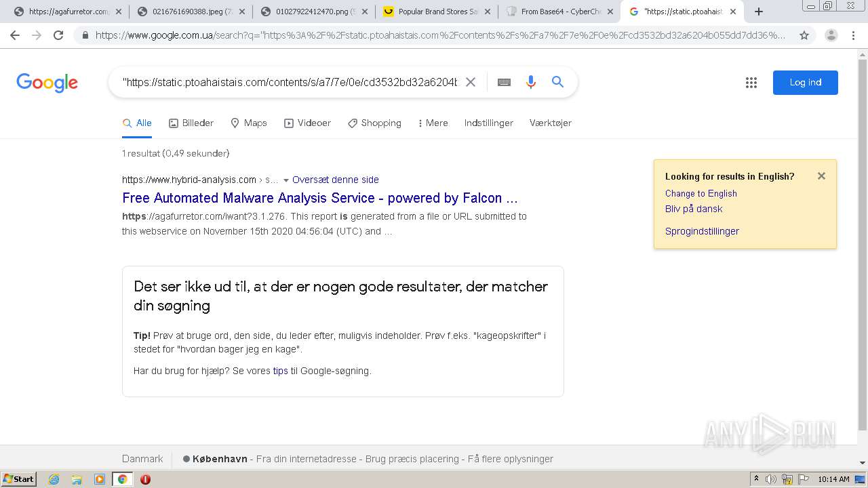The image size is (868, 488).
Task: Submit search with magnifier icon
Action: pyautogui.click(x=558, y=82)
